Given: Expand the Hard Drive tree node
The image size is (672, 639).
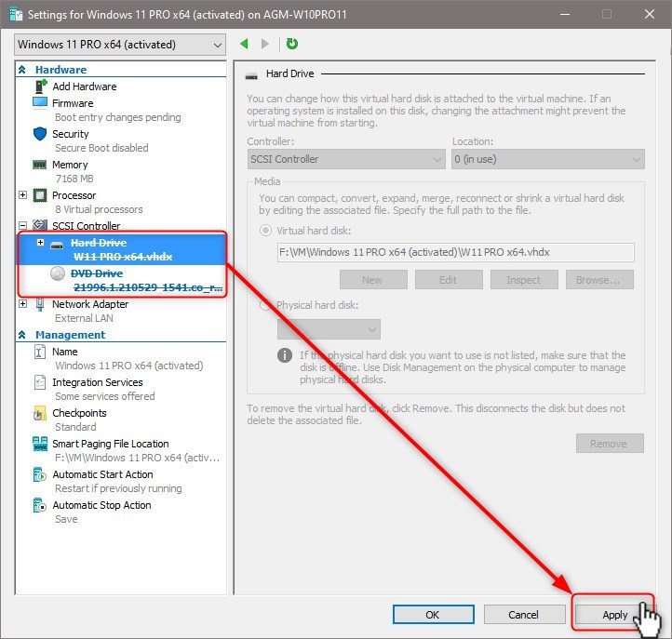Looking at the screenshot, I should (x=40, y=243).
